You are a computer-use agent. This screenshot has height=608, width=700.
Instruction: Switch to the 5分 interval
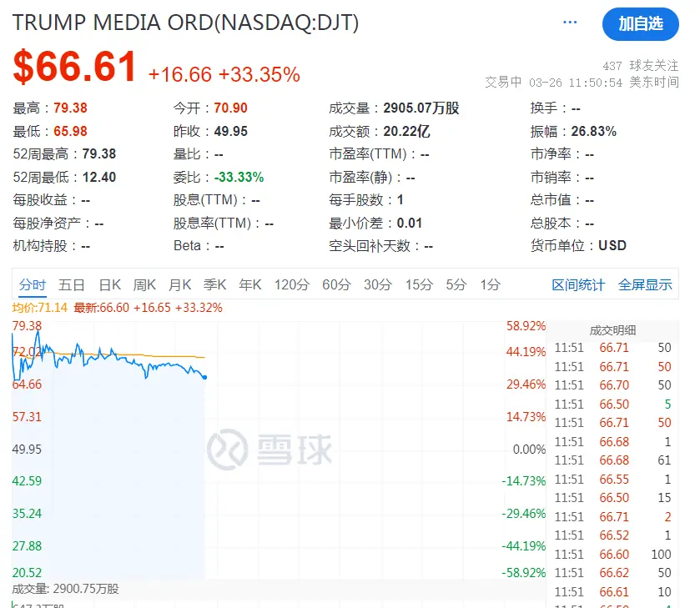click(456, 285)
